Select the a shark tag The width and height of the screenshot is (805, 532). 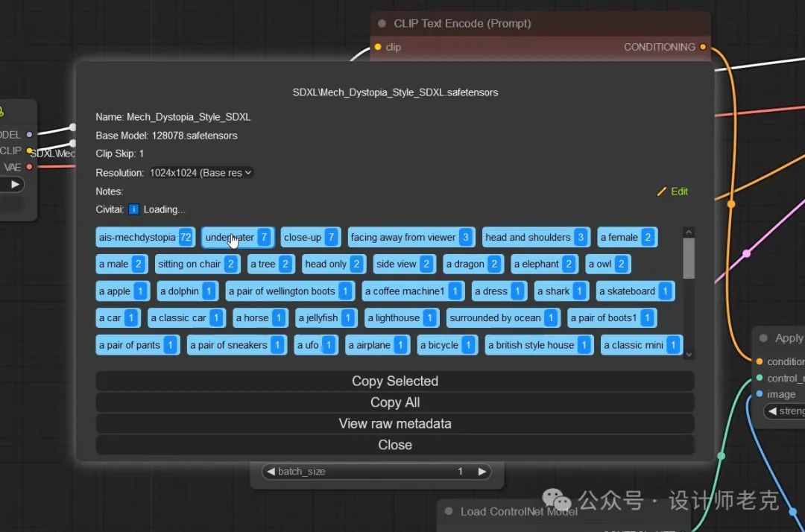click(x=561, y=291)
